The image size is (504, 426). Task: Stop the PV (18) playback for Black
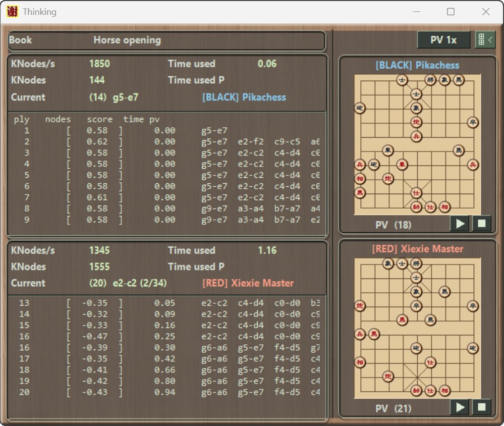(482, 223)
